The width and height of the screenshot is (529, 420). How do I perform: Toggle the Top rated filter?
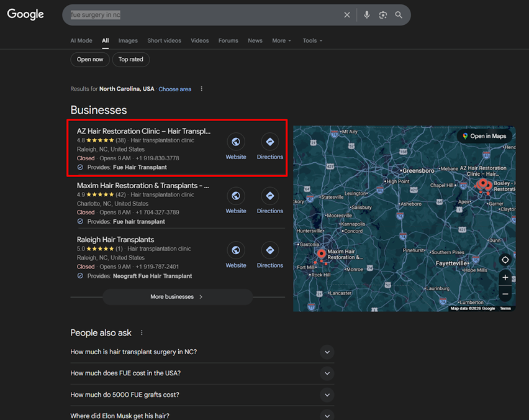[x=131, y=60]
